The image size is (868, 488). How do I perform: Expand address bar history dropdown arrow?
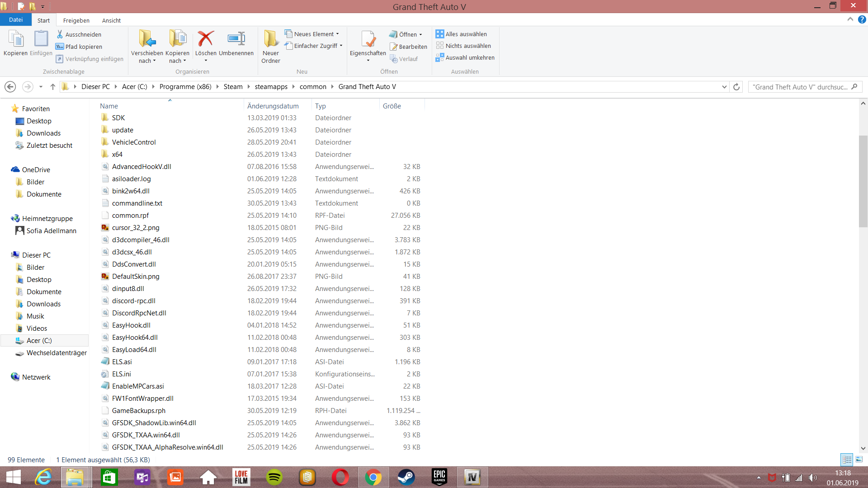(x=724, y=87)
